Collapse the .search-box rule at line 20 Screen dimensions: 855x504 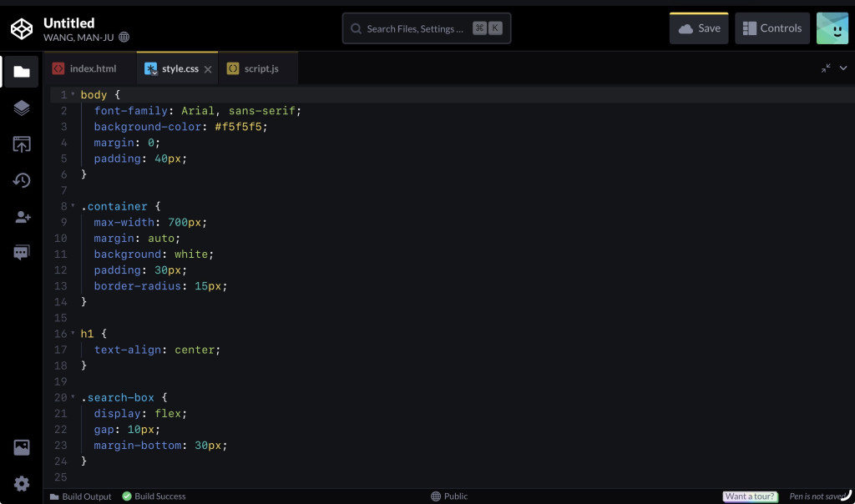point(73,397)
